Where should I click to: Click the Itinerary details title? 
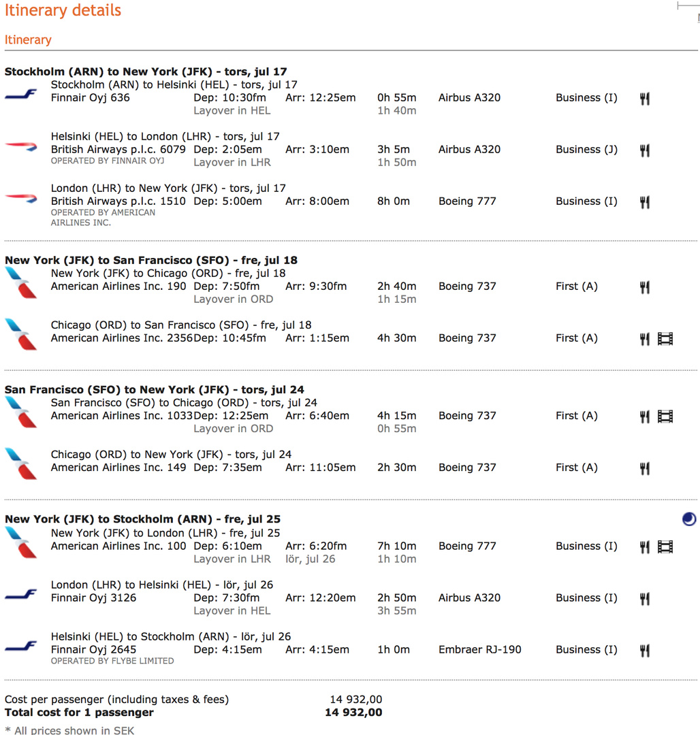pyautogui.click(x=63, y=11)
